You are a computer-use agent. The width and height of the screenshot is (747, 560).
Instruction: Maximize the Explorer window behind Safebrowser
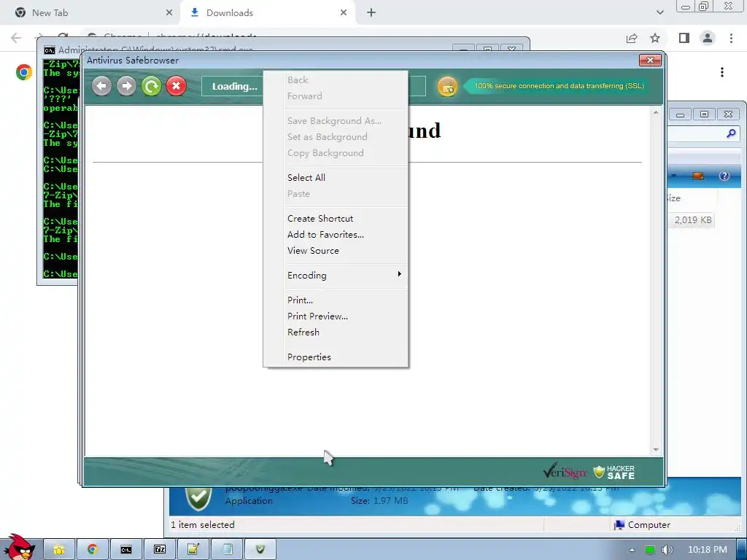tap(704, 114)
